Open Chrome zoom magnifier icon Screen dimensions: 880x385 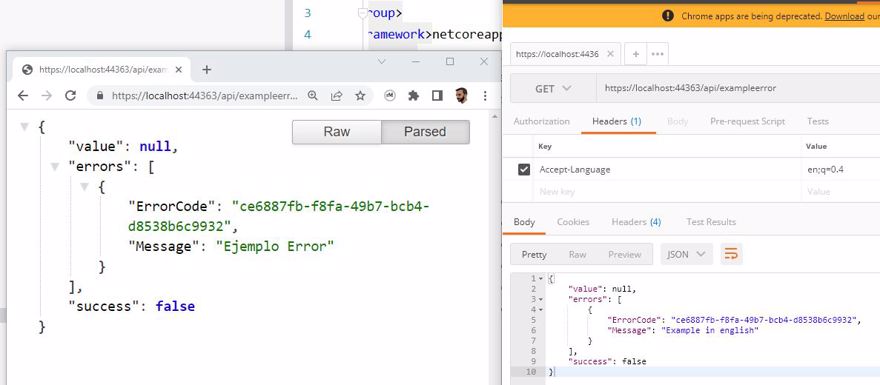pos(313,96)
